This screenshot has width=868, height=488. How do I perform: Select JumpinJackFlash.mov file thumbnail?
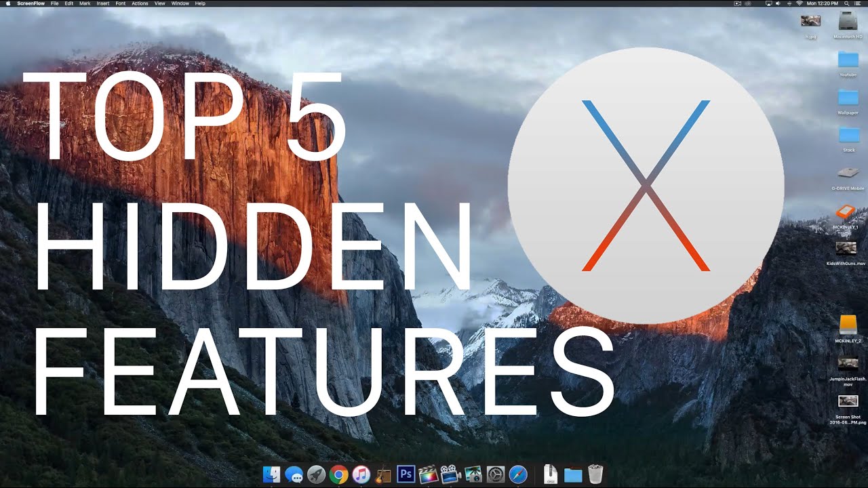pyautogui.click(x=848, y=363)
